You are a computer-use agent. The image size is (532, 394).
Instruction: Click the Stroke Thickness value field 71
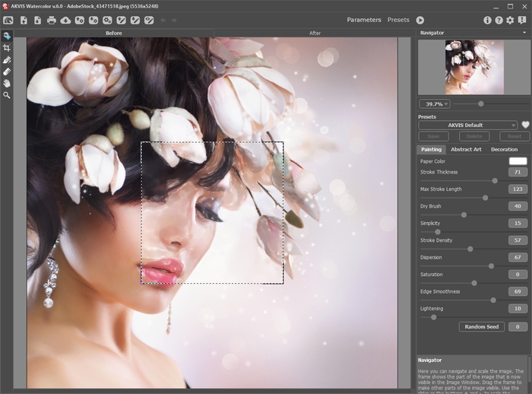tap(518, 172)
